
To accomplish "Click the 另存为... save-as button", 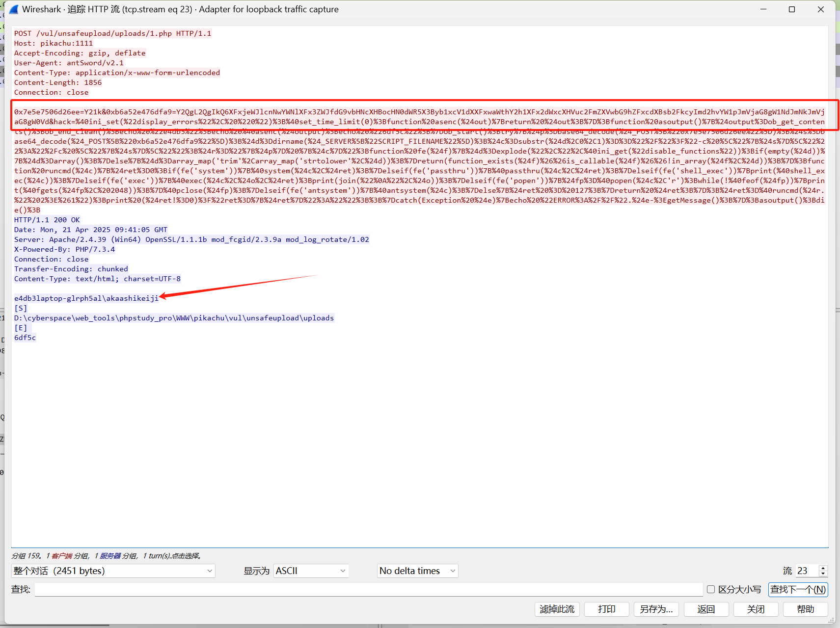I will pos(656,609).
